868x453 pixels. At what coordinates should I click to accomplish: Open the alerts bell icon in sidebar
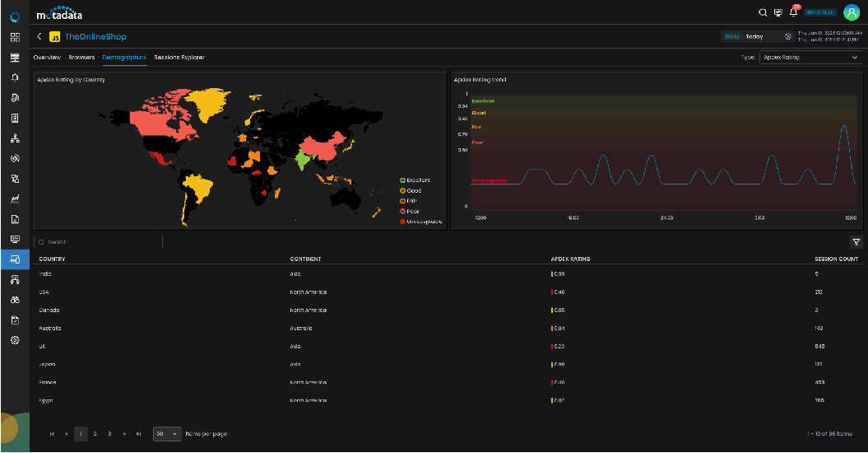click(15, 77)
